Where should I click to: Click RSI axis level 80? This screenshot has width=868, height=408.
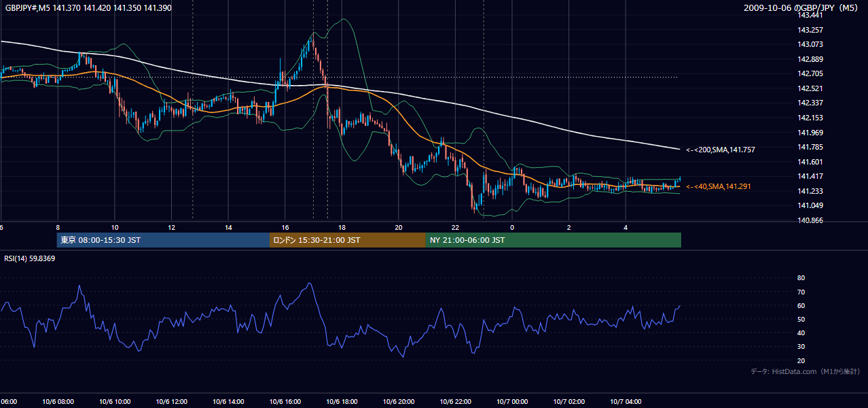coord(801,278)
